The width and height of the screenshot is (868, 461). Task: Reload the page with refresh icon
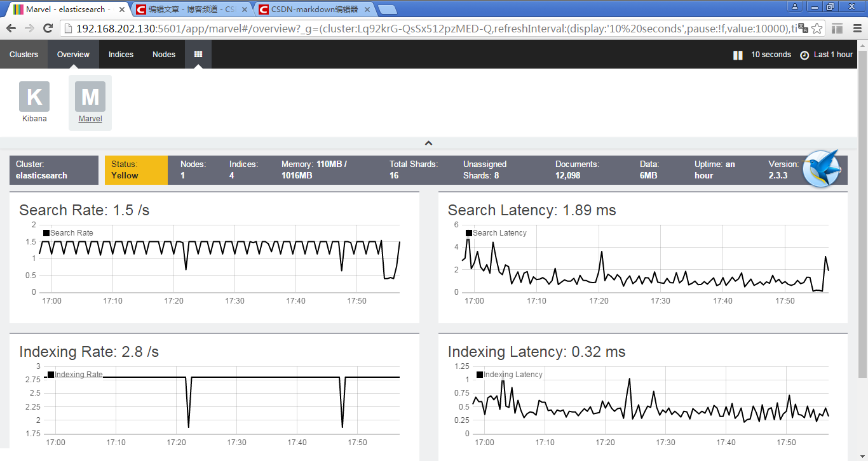(48, 29)
